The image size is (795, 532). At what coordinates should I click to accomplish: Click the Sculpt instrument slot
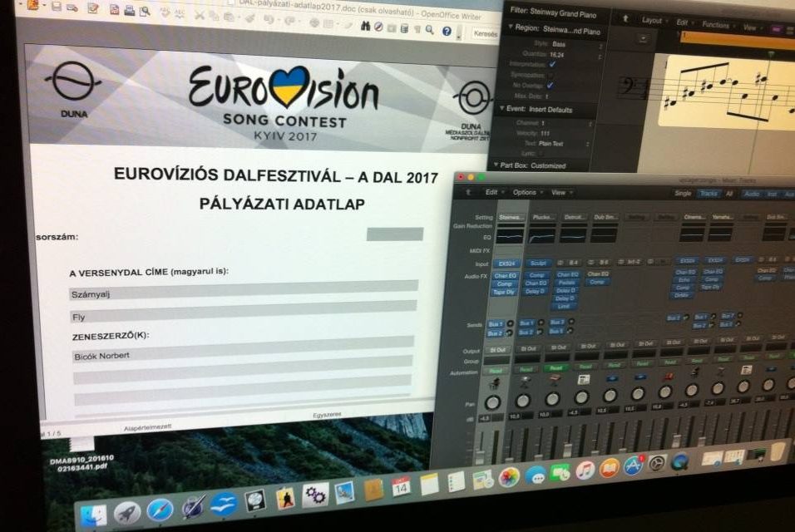click(x=536, y=264)
